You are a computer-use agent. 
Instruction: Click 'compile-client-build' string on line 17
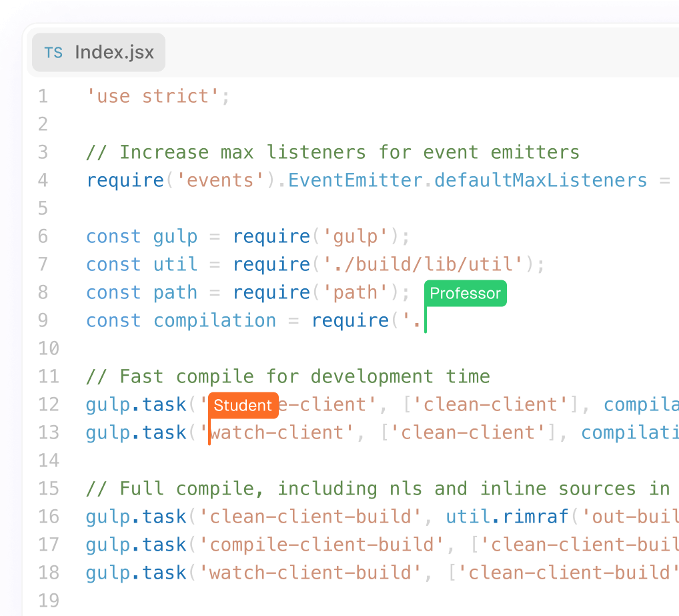(x=321, y=545)
